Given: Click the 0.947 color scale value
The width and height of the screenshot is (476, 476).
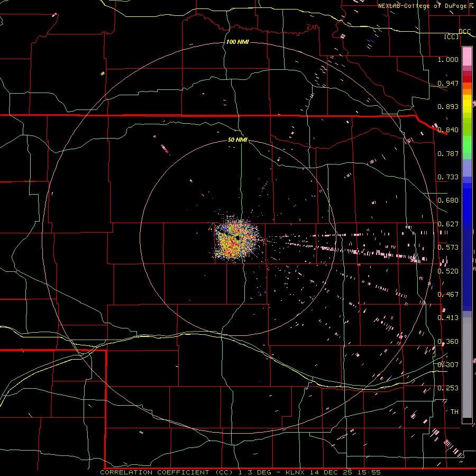Looking at the screenshot, I should point(448,83).
